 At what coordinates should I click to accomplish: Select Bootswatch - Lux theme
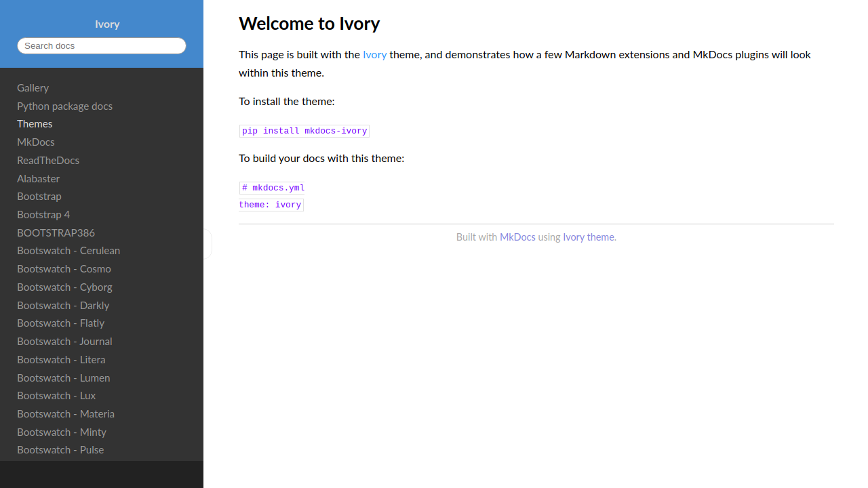(56, 395)
